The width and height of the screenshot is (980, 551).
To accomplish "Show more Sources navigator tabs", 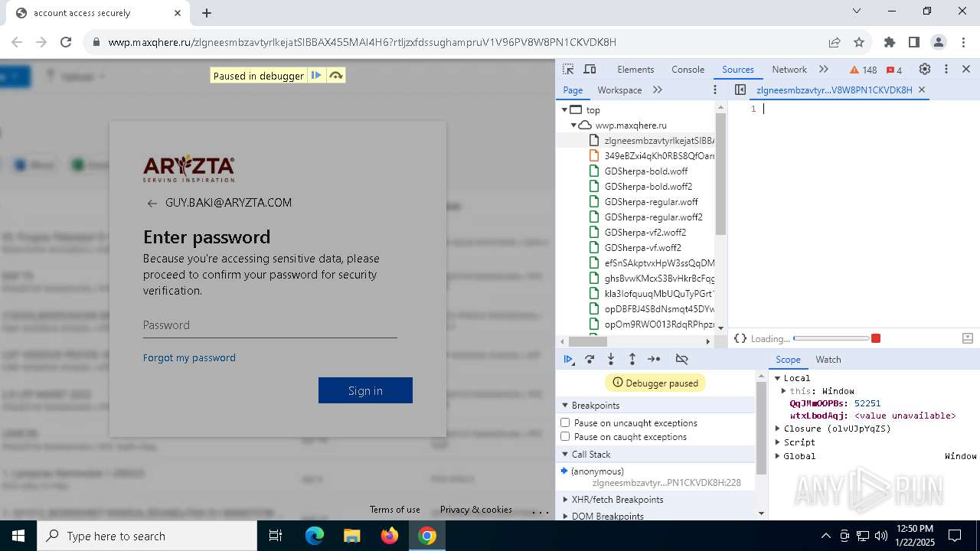I will (658, 90).
